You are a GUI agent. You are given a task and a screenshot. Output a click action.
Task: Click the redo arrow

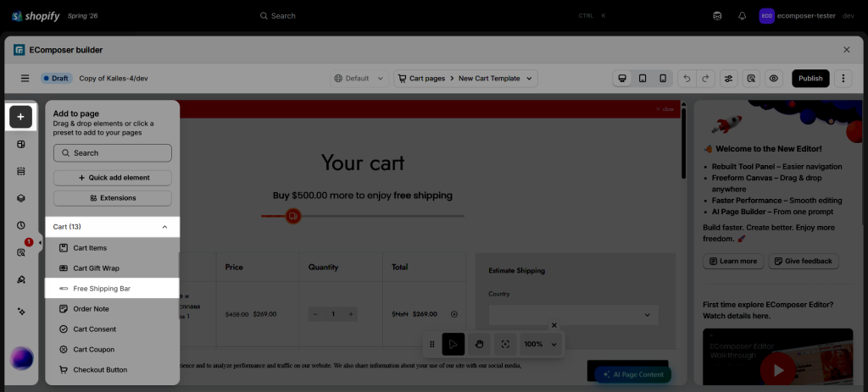click(705, 79)
